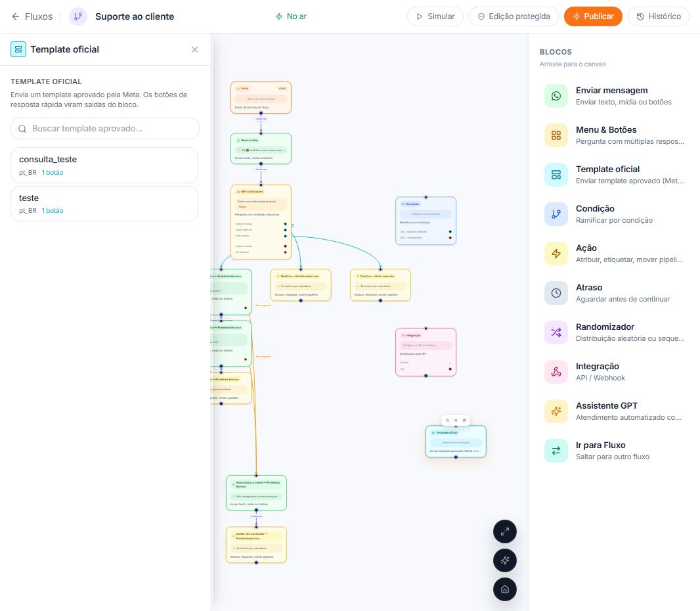This screenshot has width=700, height=611.
Task: Choose the template named teste
Action: point(104,204)
